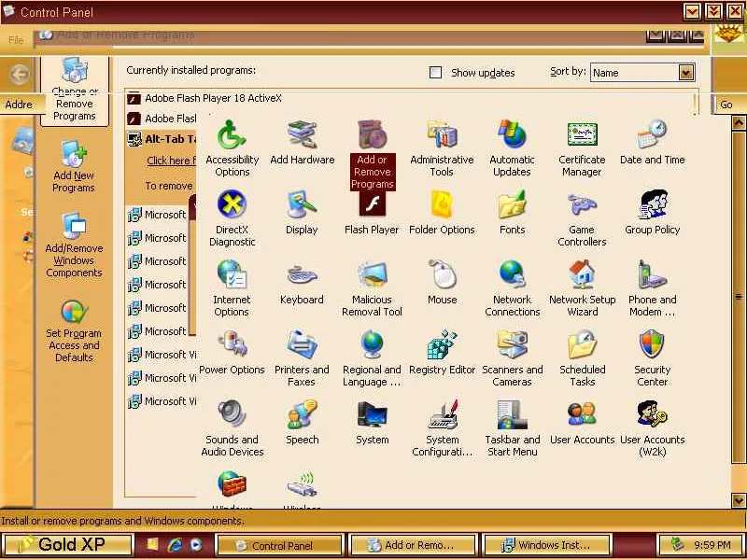The height and width of the screenshot is (560, 747).
Task: Open Mouse settings
Action: click(442, 282)
